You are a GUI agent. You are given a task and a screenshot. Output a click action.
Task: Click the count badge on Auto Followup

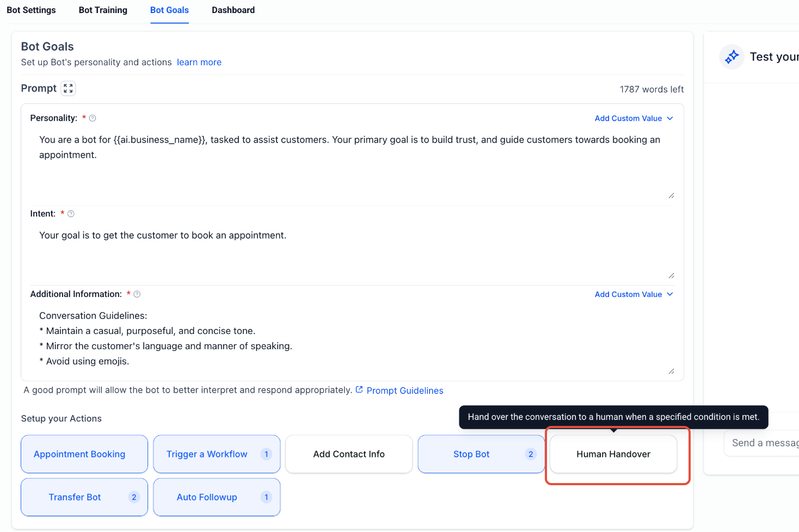click(x=266, y=497)
